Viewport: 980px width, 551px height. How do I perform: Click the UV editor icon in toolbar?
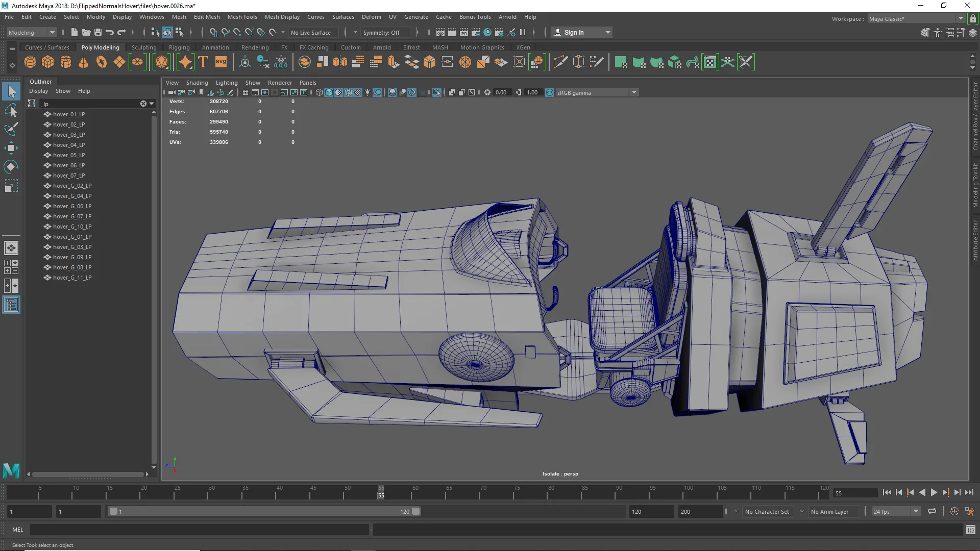[x=710, y=62]
